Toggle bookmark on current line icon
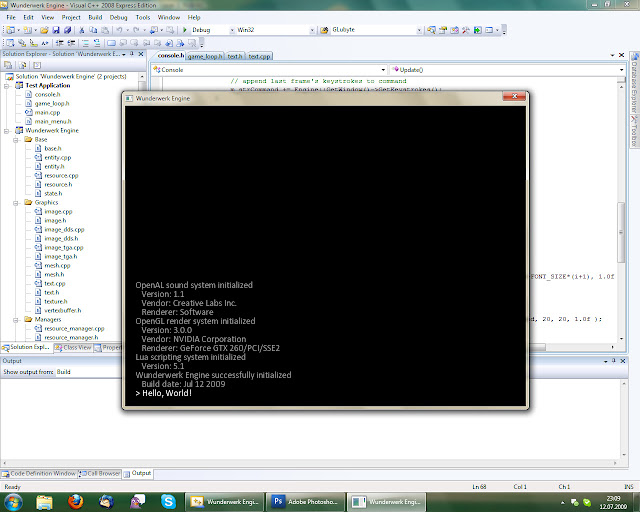The height and width of the screenshot is (512, 640). (x=111, y=42)
